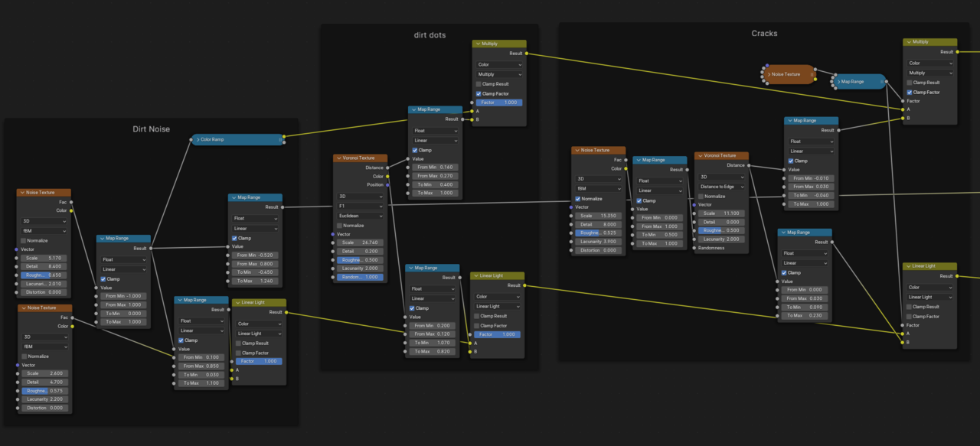Adjust Factor slider on dirt dots Multiply node
This screenshot has width=980, height=446.
coord(499,102)
